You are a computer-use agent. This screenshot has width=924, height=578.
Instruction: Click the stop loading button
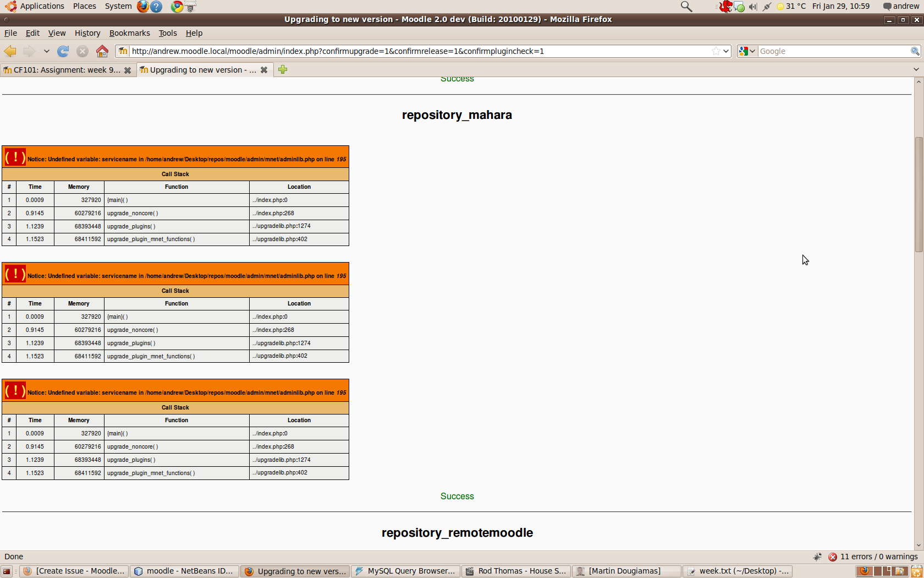82,51
